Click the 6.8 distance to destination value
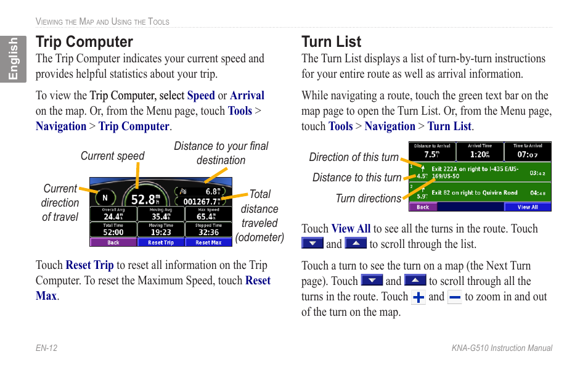 [213, 191]
